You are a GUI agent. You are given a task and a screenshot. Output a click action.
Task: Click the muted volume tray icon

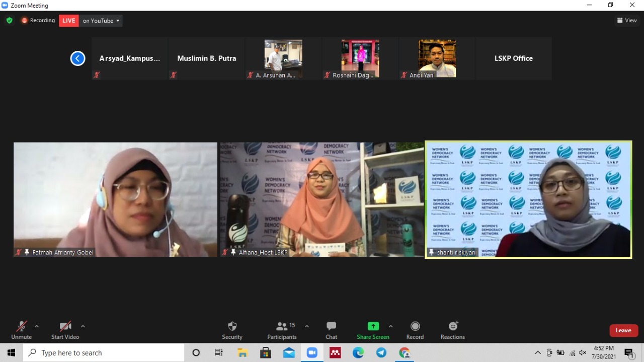point(583,353)
